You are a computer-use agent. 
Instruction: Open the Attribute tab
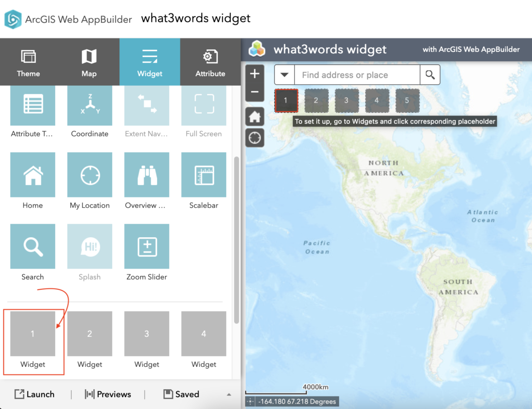point(210,62)
